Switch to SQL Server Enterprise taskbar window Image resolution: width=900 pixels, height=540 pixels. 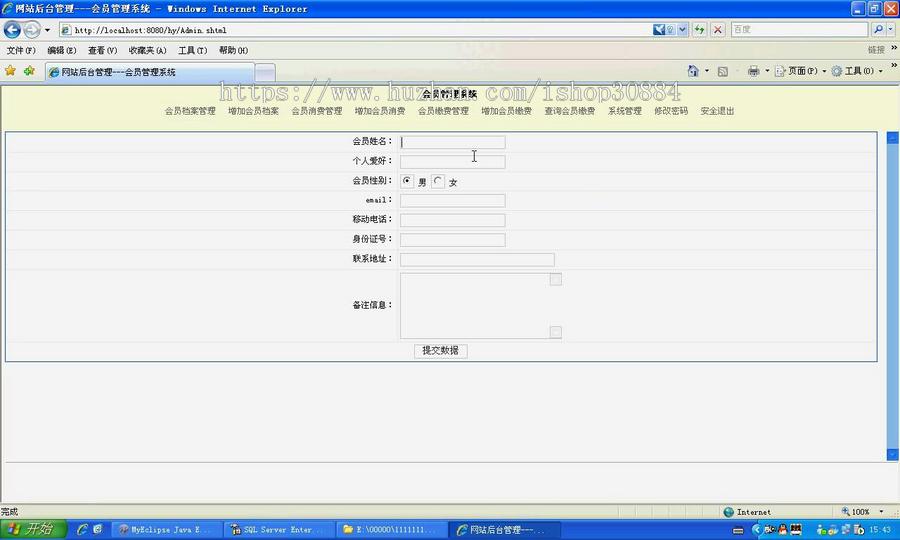278,530
